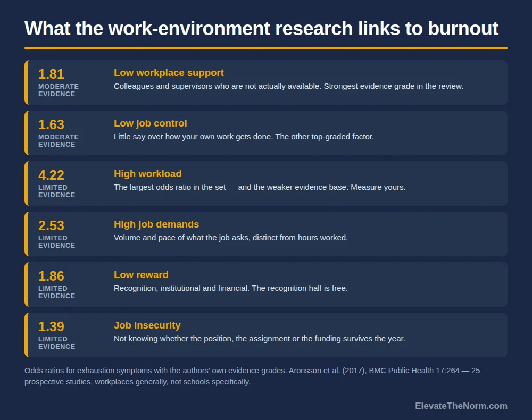Click the 'Job insecurity' heading
Image resolution: width=532 pixels, height=420 pixels.
(147, 325)
